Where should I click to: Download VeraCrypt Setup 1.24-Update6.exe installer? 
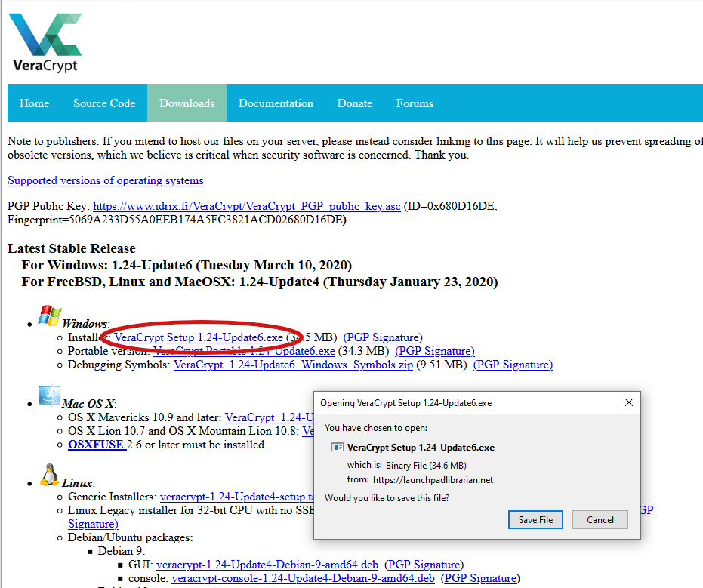point(199,337)
